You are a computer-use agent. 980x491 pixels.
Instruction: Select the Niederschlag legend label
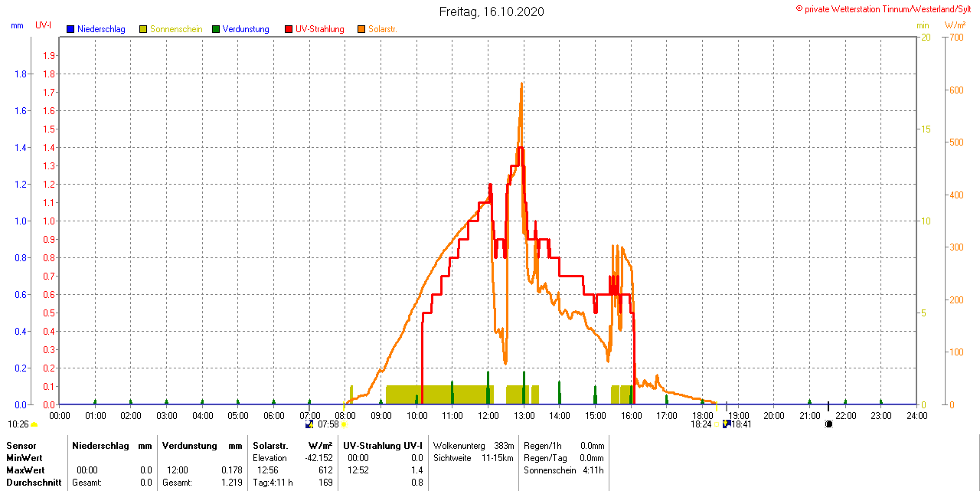tap(101, 29)
